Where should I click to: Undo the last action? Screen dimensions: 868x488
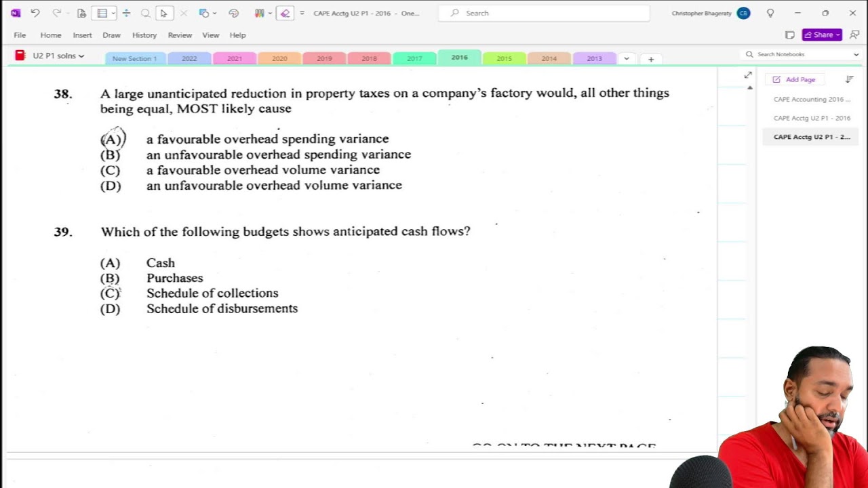[35, 13]
